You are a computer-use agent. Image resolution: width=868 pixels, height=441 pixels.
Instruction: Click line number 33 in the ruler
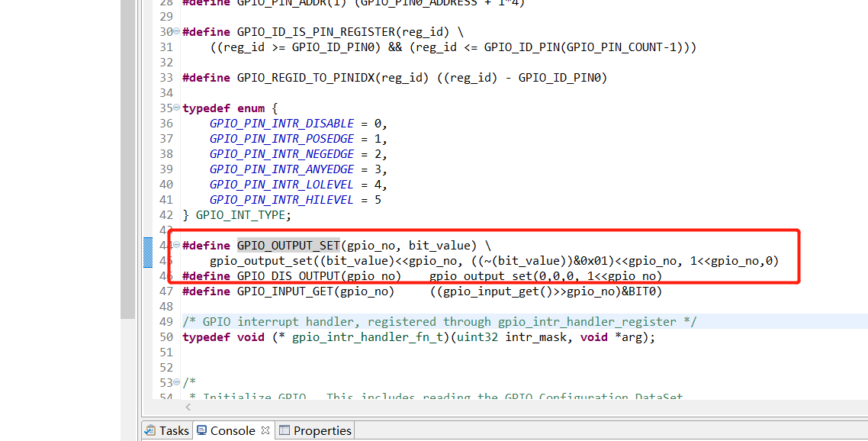point(166,78)
